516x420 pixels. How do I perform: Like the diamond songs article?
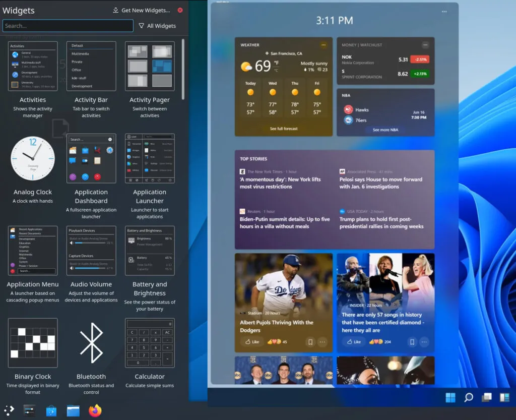point(354,342)
